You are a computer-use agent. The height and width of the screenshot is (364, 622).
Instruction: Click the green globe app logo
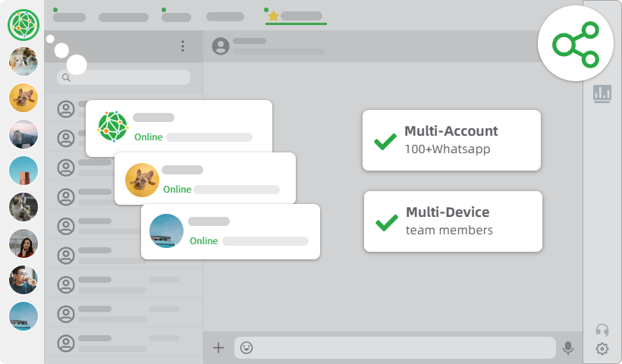(24, 25)
